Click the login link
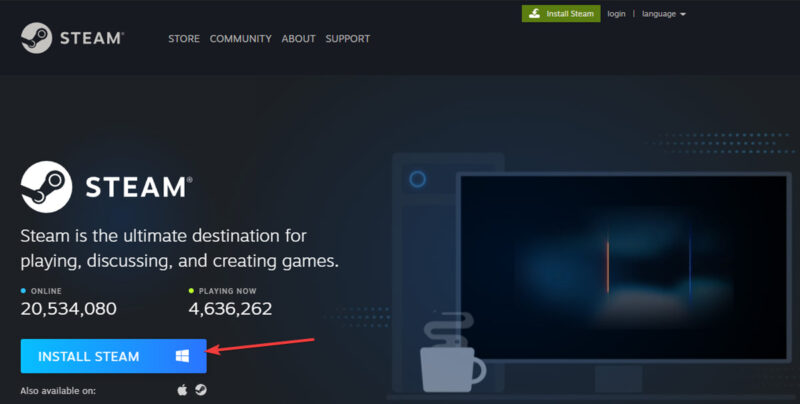Image resolution: width=800 pixels, height=404 pixels. pyautogui.click(x=616, y=14)
